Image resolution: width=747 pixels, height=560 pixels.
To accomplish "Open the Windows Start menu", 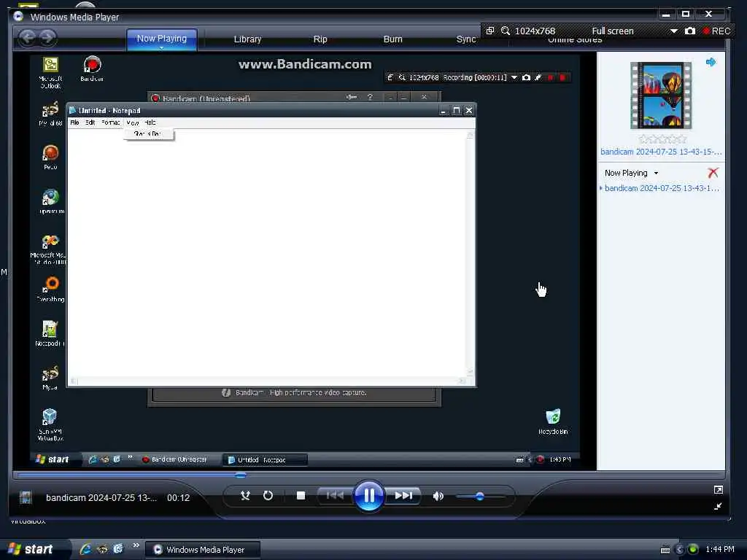I will coord(31,550).
